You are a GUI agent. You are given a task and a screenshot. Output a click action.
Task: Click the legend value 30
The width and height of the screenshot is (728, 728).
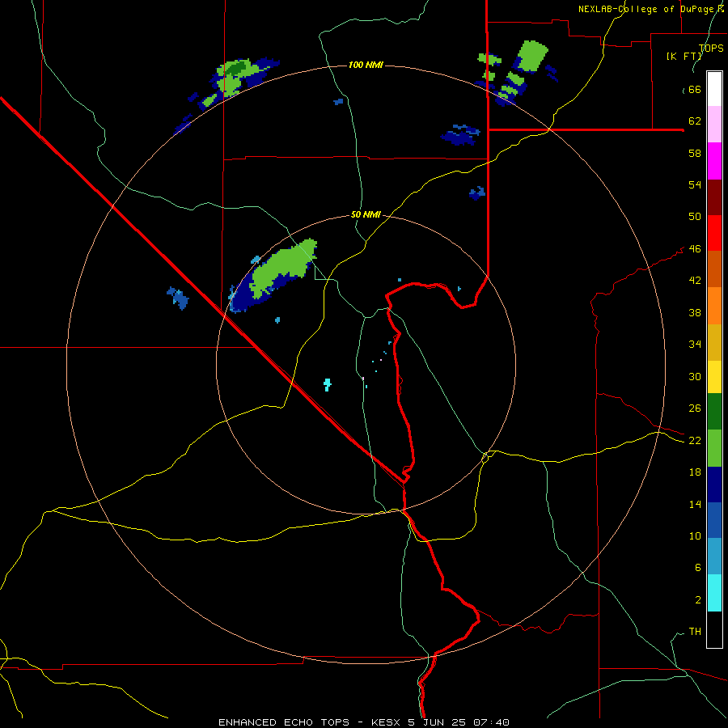coord(695,376)
